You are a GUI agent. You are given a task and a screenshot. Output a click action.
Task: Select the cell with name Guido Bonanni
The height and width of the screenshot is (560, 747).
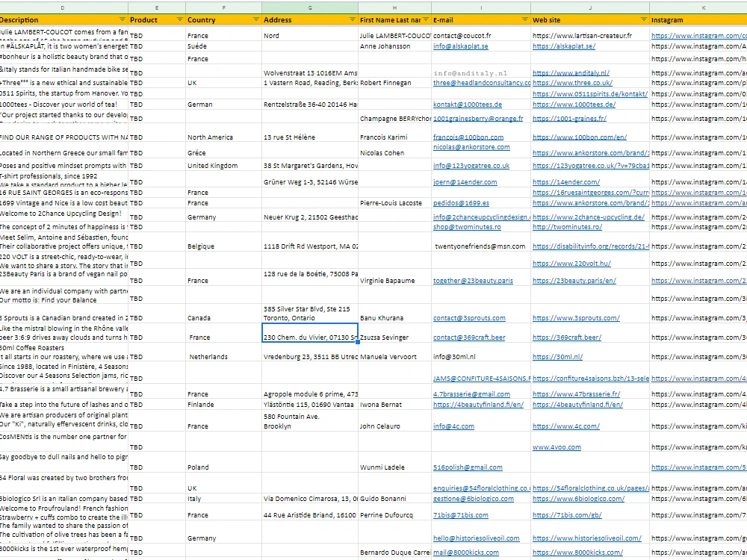pyautogui.click(x=394, y=499)
